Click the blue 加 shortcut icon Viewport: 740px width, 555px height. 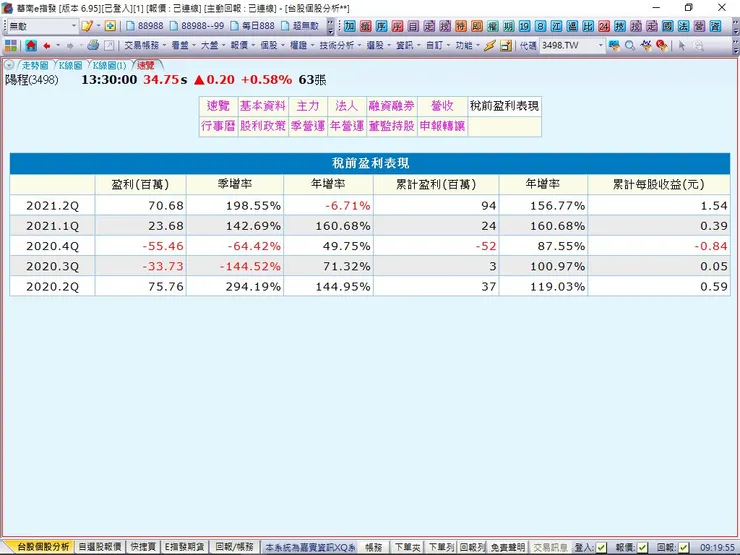[350, 26]
